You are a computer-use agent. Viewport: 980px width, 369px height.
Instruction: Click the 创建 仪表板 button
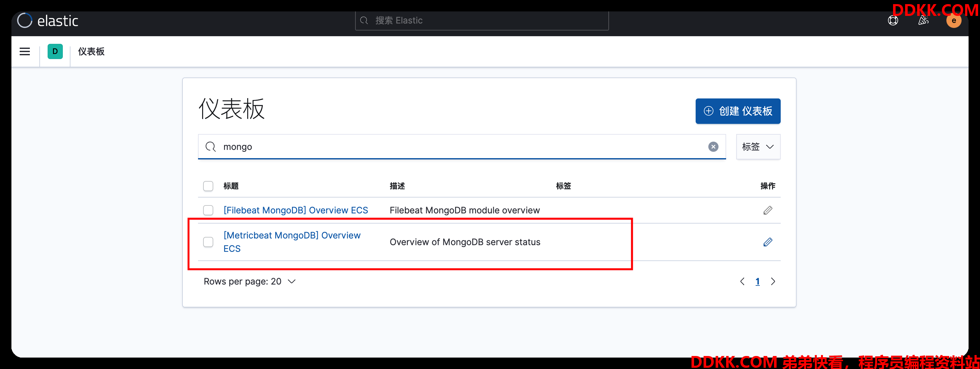(738, 111)
